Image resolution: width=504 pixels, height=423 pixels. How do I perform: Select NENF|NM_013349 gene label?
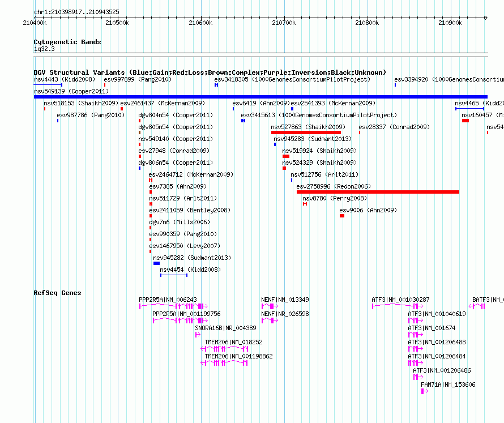click(x=285, y=300)
